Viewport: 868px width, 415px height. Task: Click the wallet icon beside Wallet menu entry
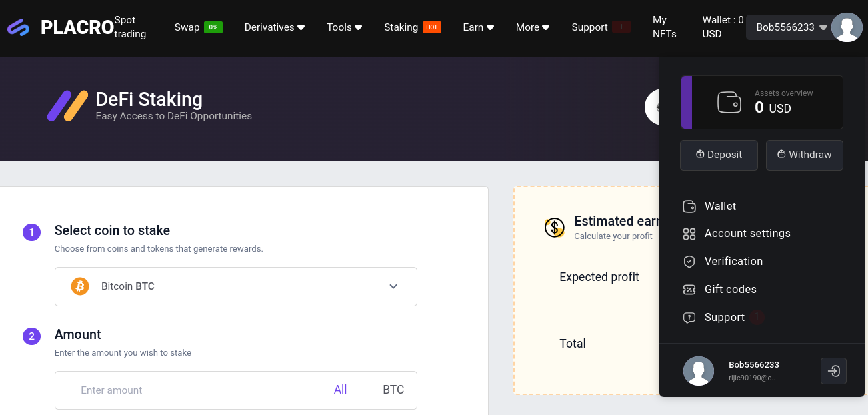689,207
